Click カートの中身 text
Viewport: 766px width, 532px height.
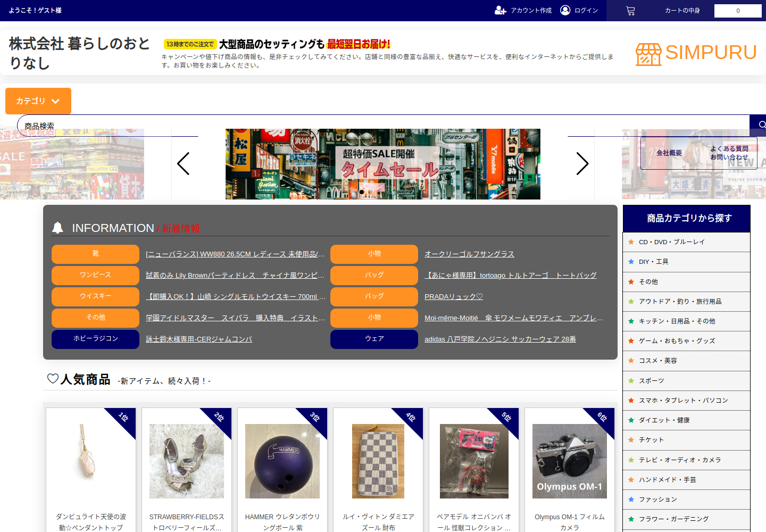(x=682, y=11)
